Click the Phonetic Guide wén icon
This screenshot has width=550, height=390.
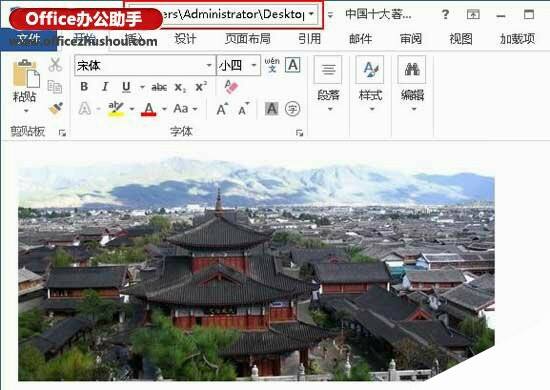272,65
